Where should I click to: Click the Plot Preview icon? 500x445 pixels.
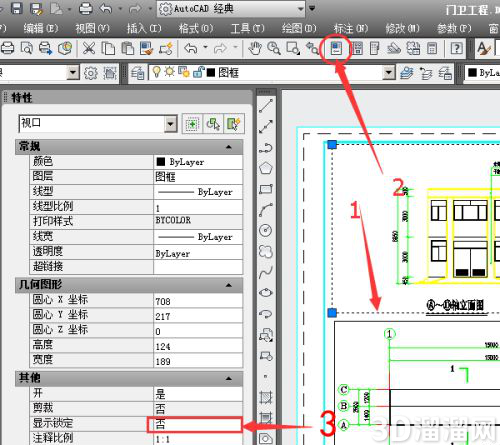26,49
